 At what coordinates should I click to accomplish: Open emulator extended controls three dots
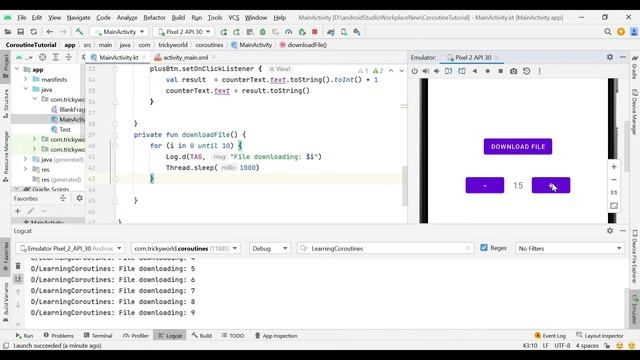coord(540,71)
